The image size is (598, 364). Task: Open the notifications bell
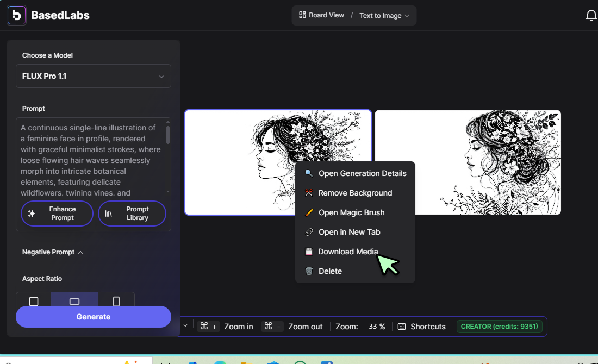coord(591,16)
